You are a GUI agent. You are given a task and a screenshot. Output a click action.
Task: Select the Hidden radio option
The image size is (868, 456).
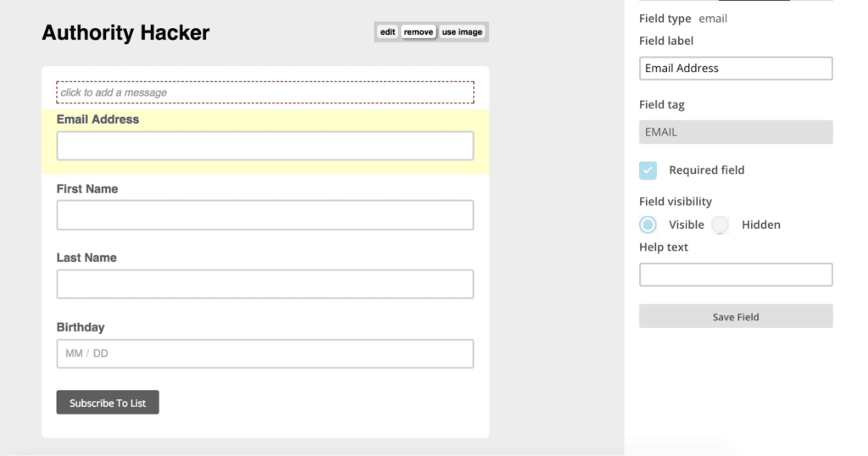coord(721,225)
